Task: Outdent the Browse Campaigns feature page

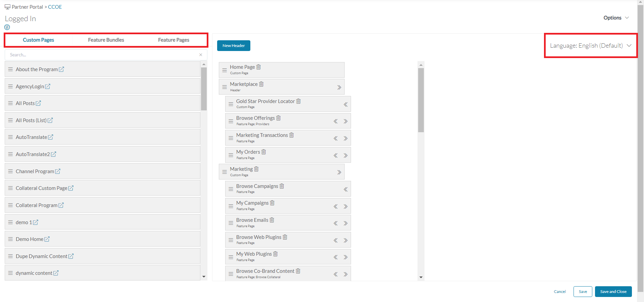Action: [x=346, y=189]
